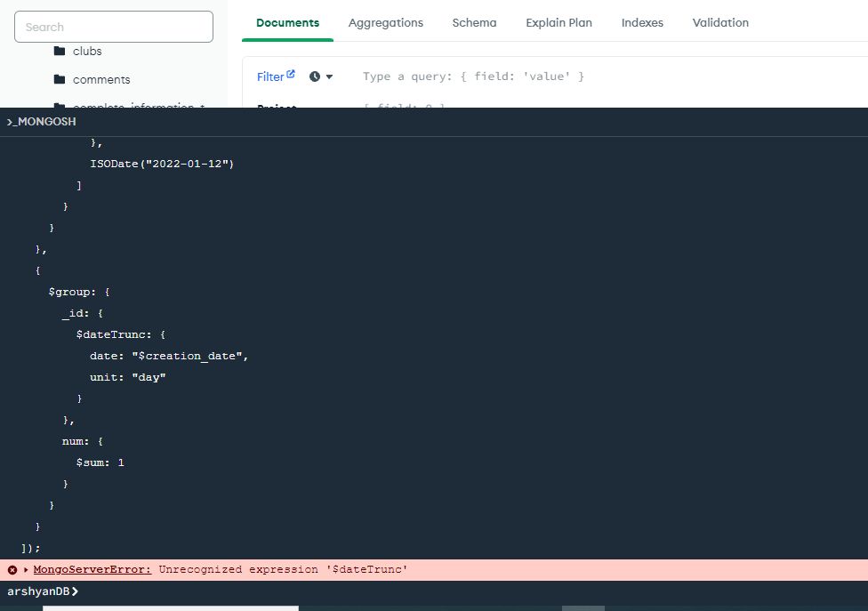
Task: Open the Validation tab
Action: tap(720, 23)
